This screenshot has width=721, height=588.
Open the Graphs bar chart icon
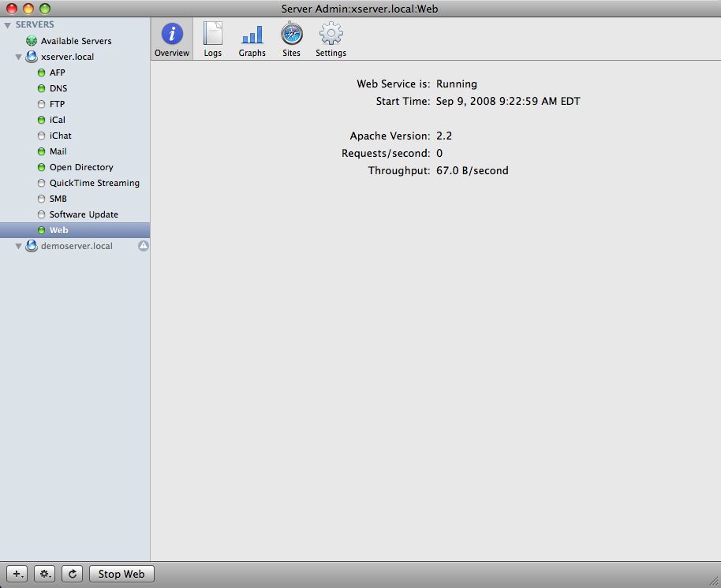point(252,35)
